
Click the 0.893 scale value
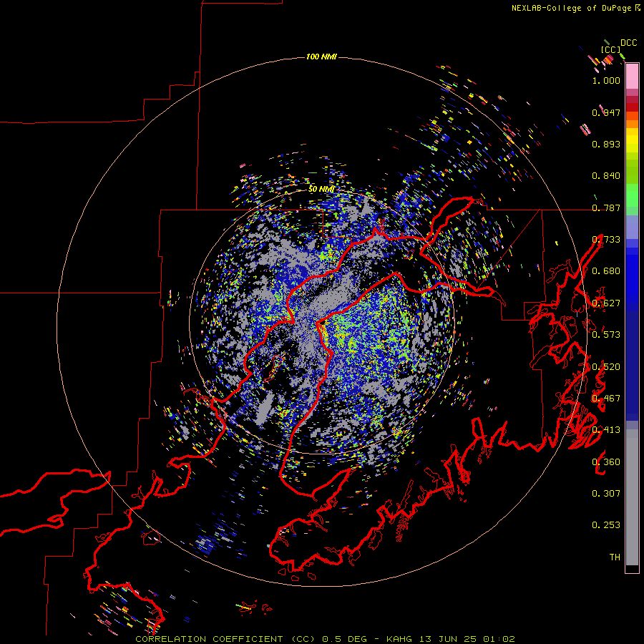coord(606,144)
